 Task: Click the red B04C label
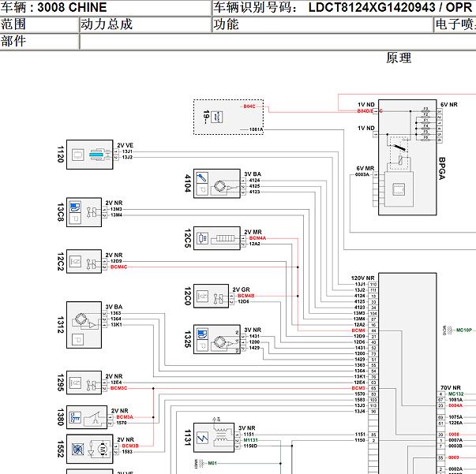tap(249, 106)
